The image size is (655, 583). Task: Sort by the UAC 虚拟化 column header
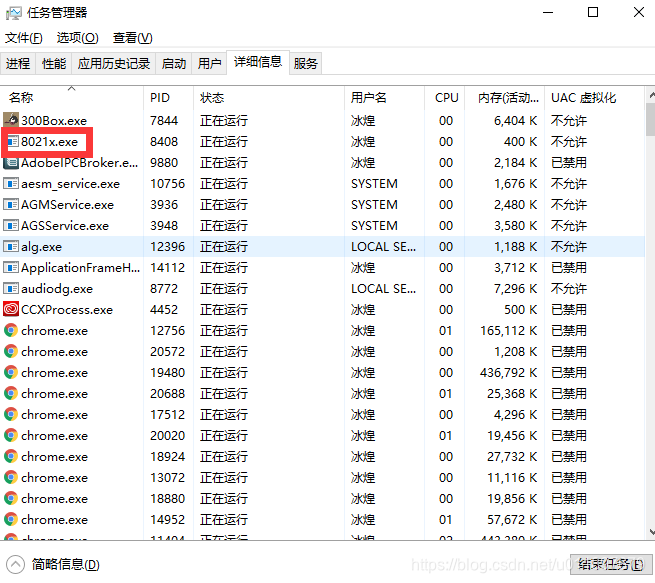595,98
